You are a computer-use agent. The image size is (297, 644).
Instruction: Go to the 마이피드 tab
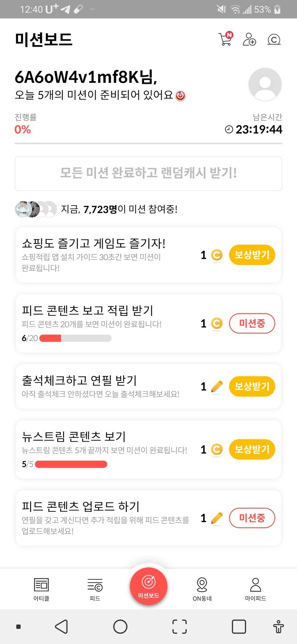pyautogui.click(x=255, y=590)
